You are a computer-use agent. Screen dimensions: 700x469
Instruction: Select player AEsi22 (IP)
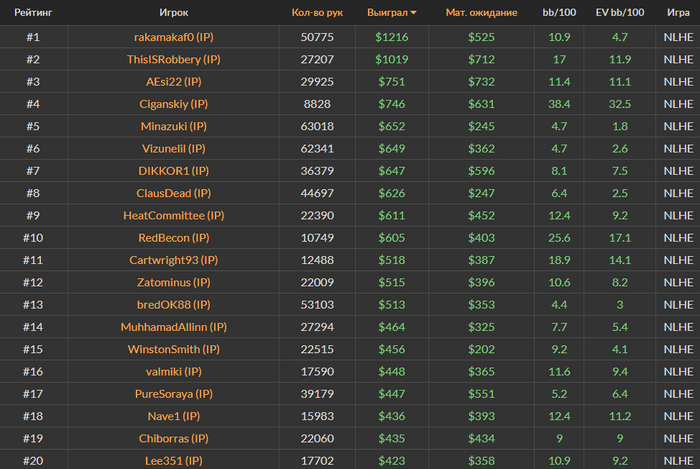point(174,82)
